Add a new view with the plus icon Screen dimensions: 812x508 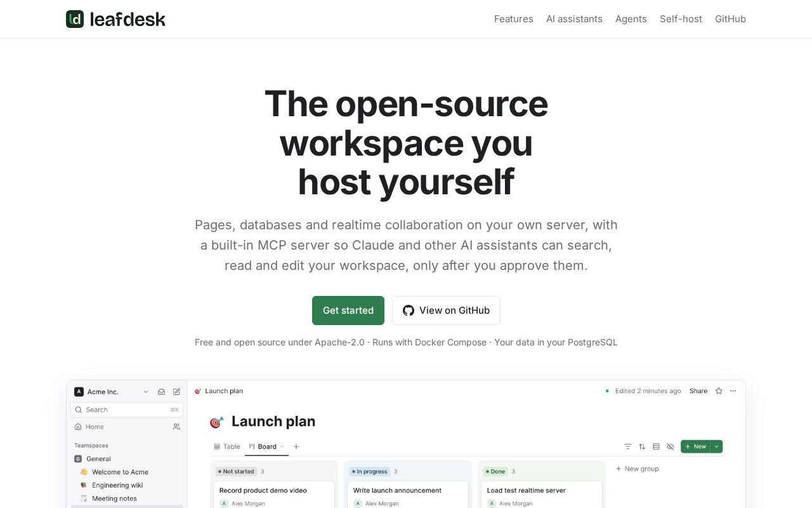pyautogui.click(x=296, y=446)
